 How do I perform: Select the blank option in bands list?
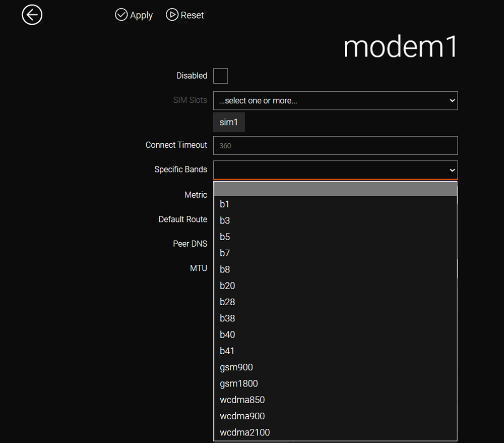click(335, 189)
